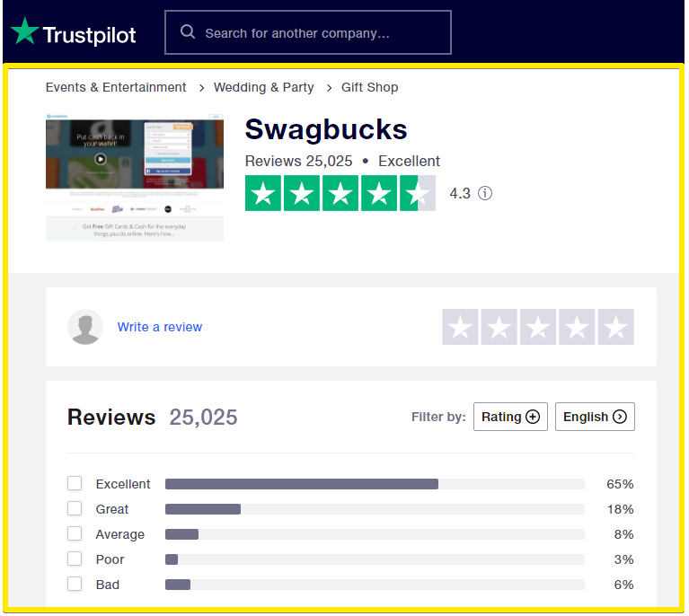Rate two stars in review box
Image resolution: width=689 pixels, height=616 pixels.
pos(499,327)
